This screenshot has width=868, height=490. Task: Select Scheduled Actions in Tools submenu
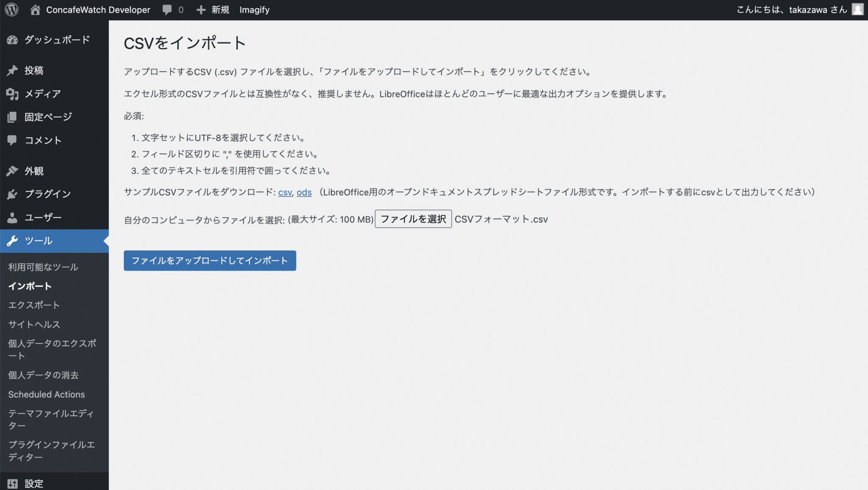point(47,394)
